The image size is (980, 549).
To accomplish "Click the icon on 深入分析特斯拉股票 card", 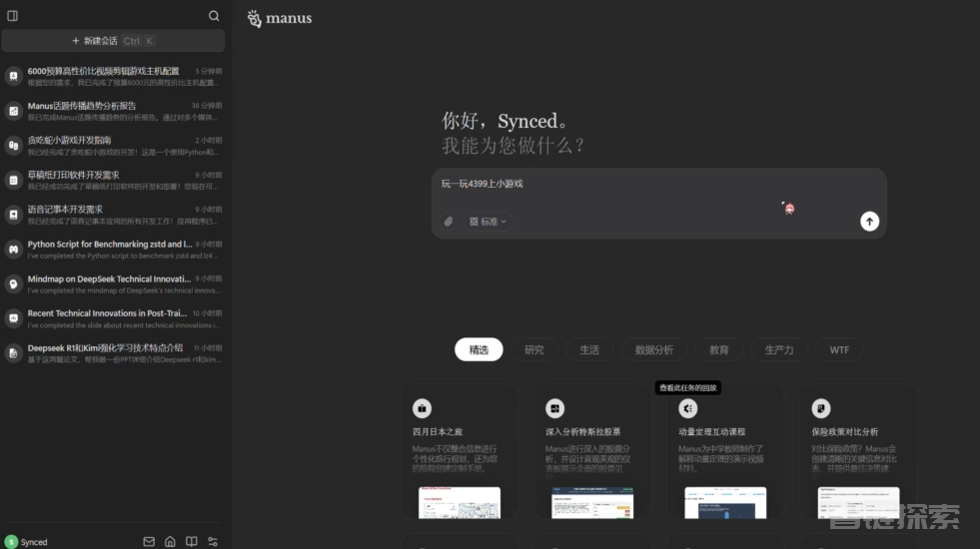I will tap(555, 408).
